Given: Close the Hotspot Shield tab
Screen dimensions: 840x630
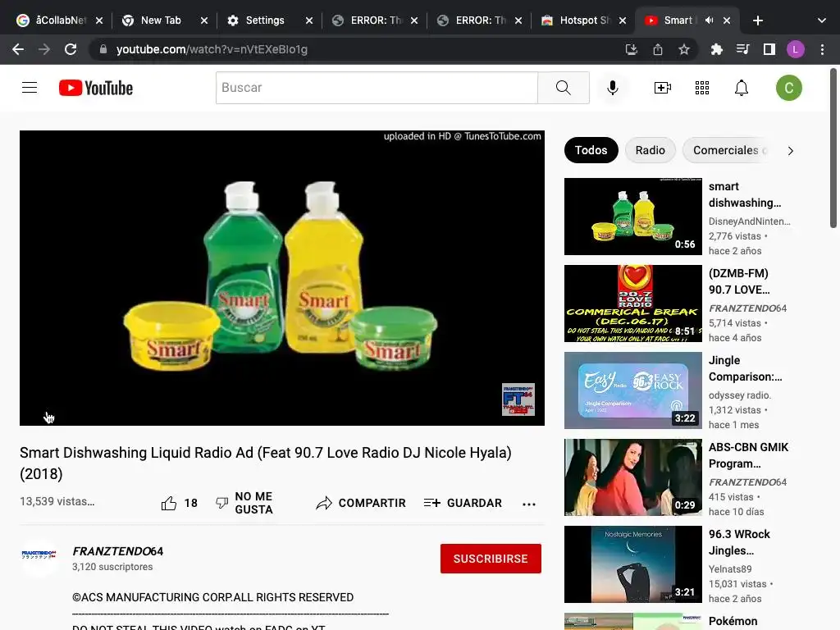Looking at the screenshot, I should [622, 21].
